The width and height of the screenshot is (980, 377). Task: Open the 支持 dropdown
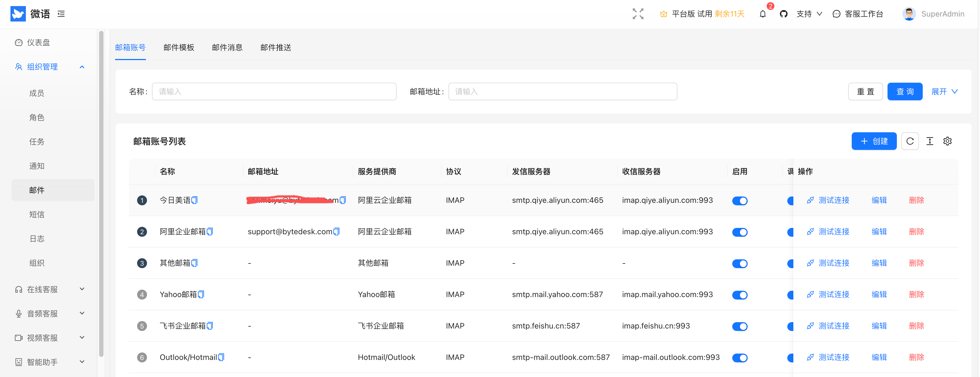[809, 14]
